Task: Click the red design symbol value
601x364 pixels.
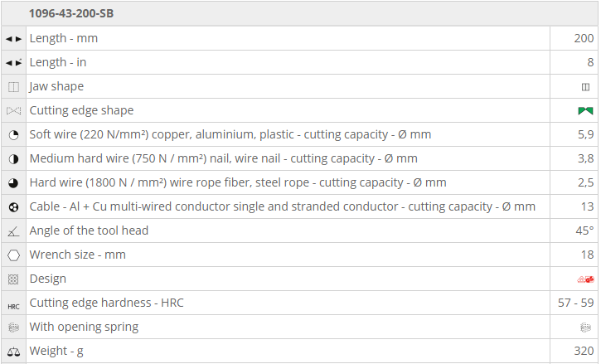Action: pos(585,279)
